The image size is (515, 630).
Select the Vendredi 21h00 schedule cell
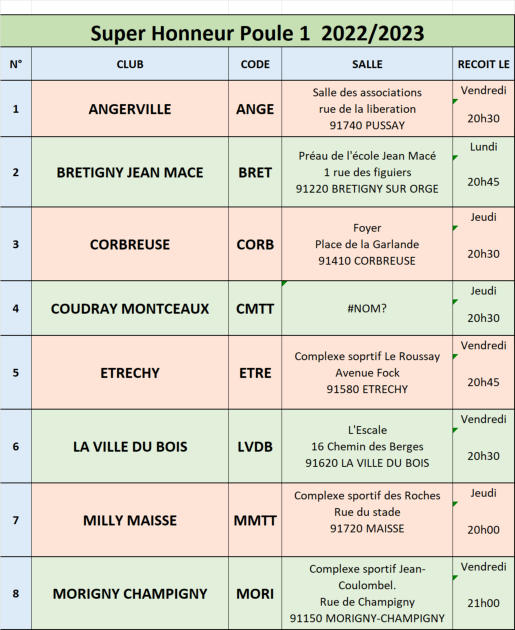[x=484, y=593]
